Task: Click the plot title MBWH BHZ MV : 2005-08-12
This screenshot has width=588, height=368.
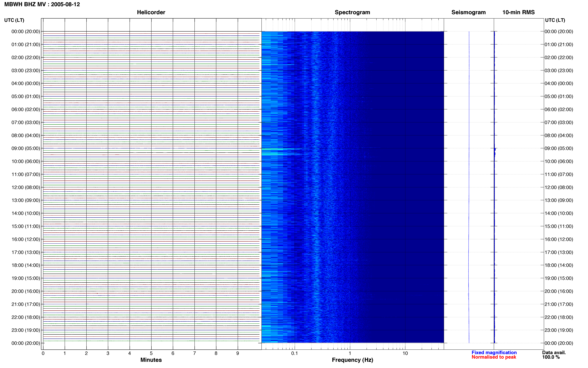Action: [42, 4]
